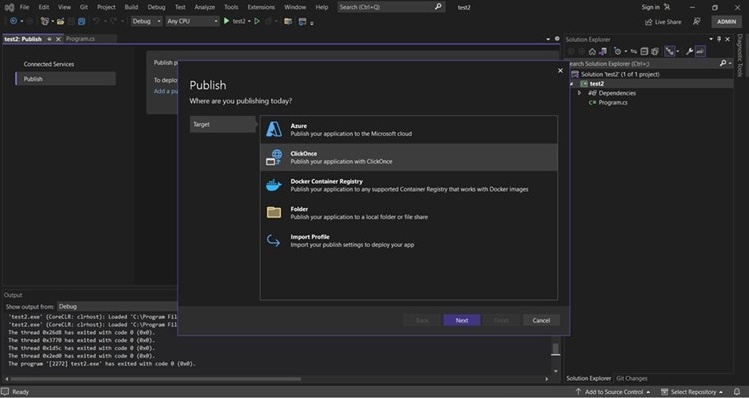Screen dimensions: 749x398
Task: Open the Build menu
Action: tap(131, 7)
